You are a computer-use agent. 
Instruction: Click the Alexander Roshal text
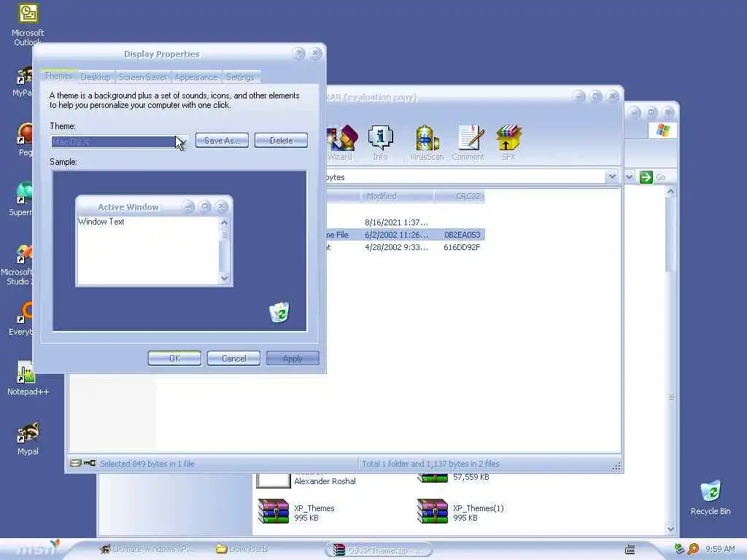click(325, 481)
